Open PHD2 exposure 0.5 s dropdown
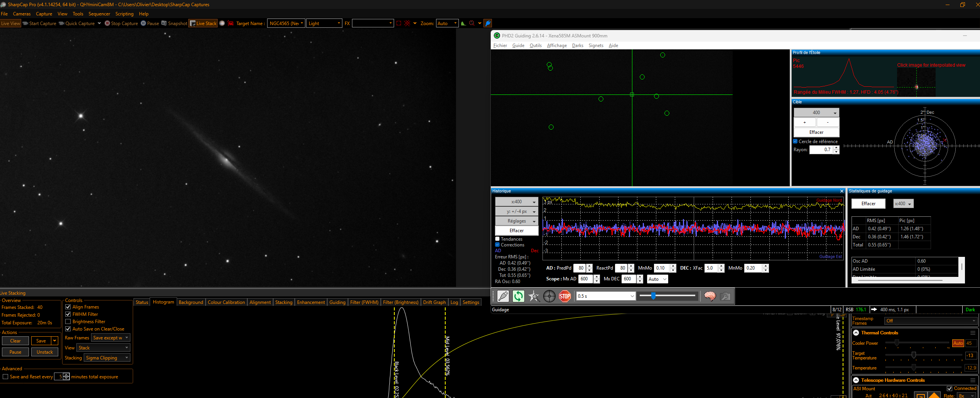 pos(606,296)
